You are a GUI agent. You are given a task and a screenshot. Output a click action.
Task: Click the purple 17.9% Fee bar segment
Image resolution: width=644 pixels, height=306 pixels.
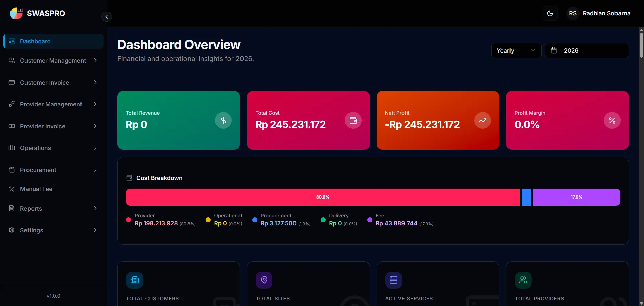point(577,197)
